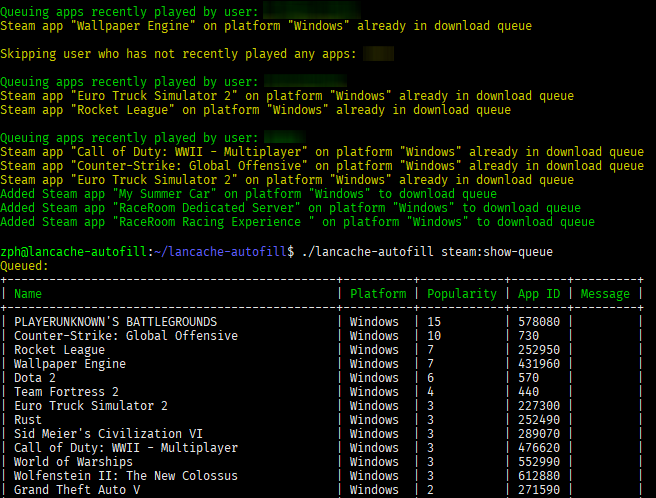Click App ID 578080
Screen dimensions: 656x498
[x=539, y=322]
